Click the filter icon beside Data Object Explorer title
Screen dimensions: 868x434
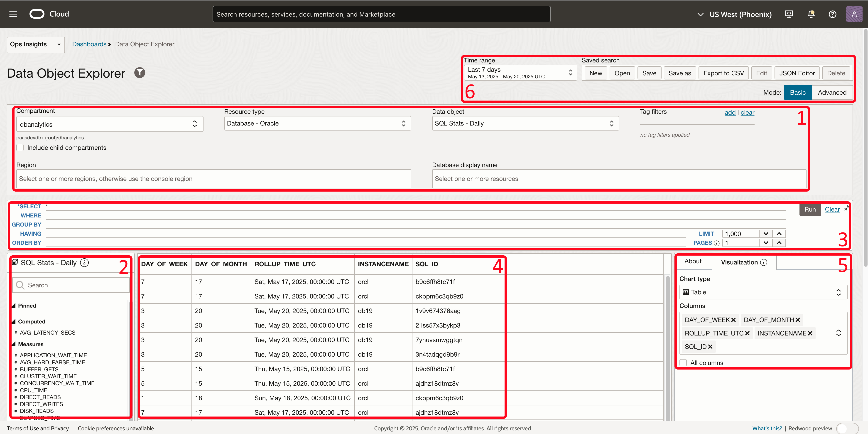[x=140, y=72]
